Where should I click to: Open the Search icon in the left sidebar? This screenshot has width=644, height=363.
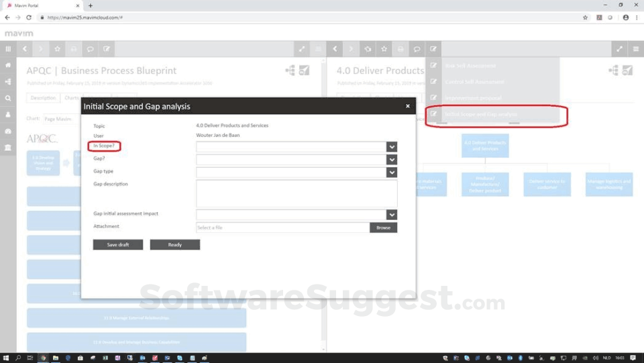8,98
